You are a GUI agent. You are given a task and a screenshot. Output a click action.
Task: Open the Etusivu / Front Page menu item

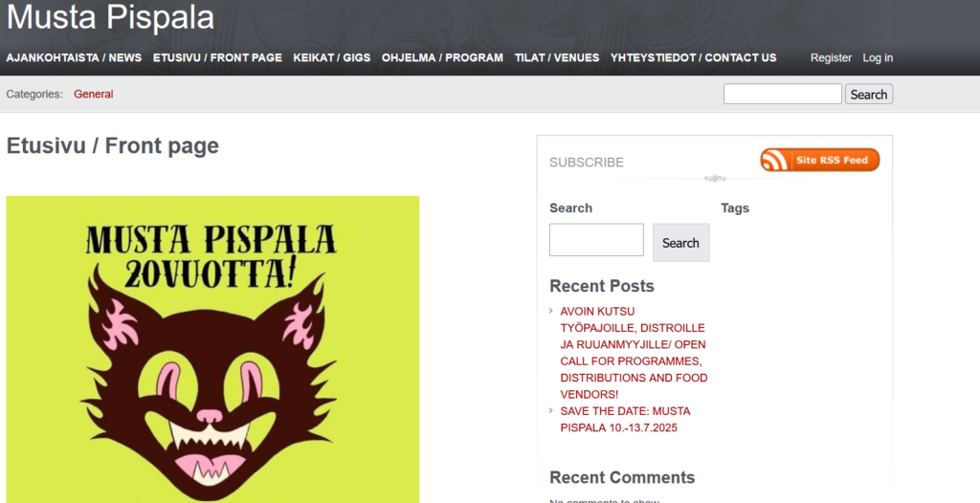click(217, 57)
